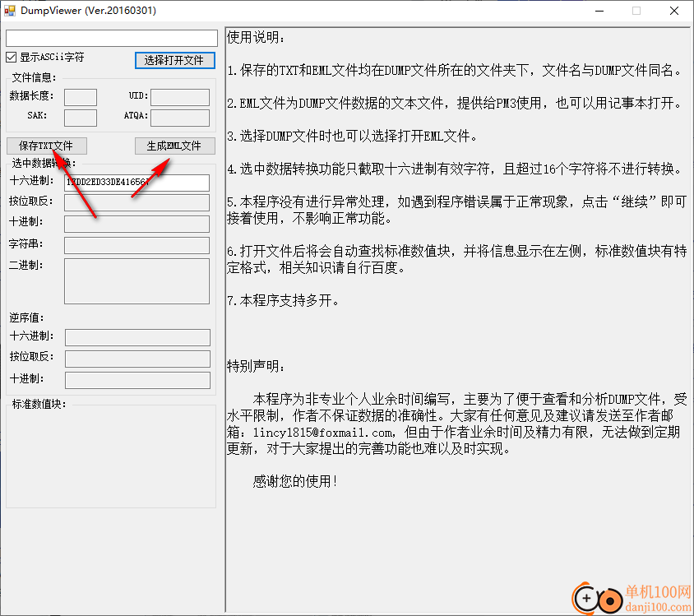This screenshot has width=694, height=616.
Task: Minimize the DumpViewer window
Action: pos(599,11)
